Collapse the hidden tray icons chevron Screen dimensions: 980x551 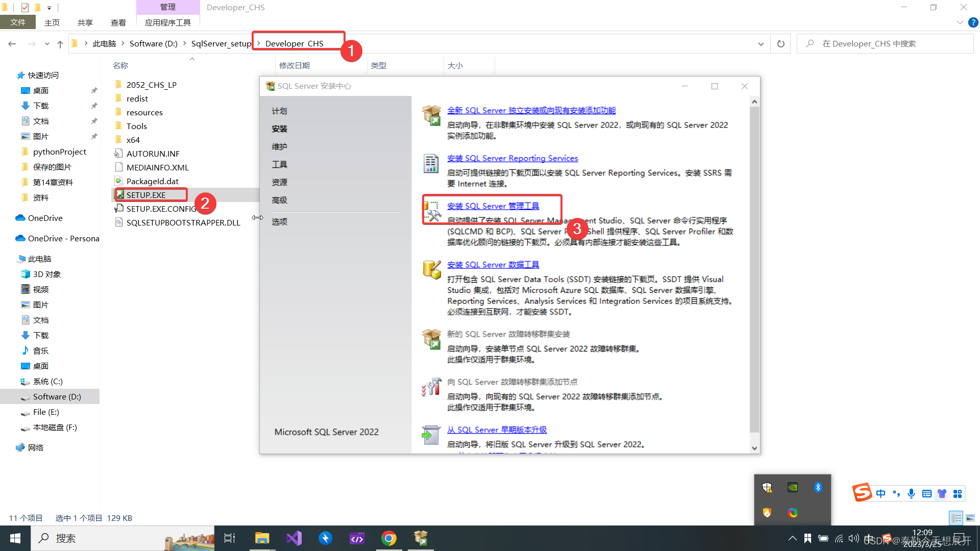click(x=792, y=538)
